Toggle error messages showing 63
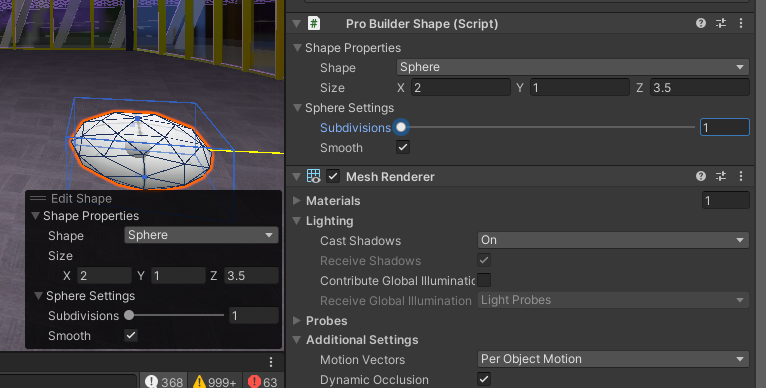Viewport: 766px width, 388px height. [263, 382]
